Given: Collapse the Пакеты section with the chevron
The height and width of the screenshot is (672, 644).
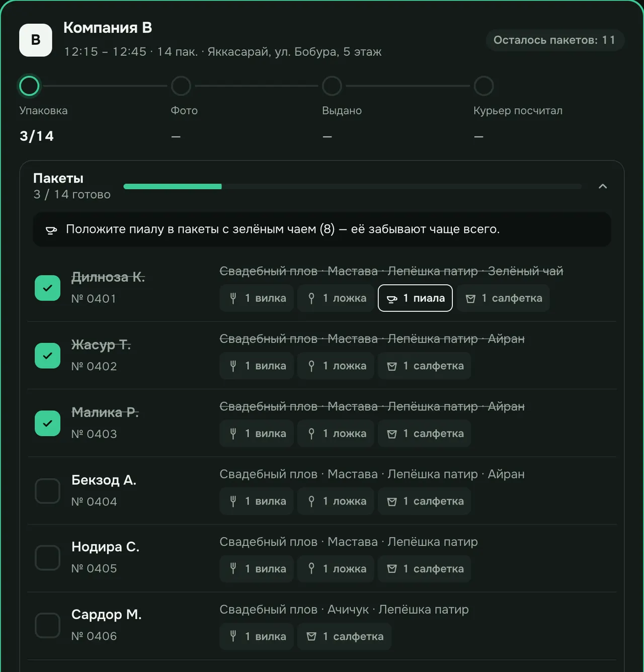Looking at the screenshot, I should (603, 187).
